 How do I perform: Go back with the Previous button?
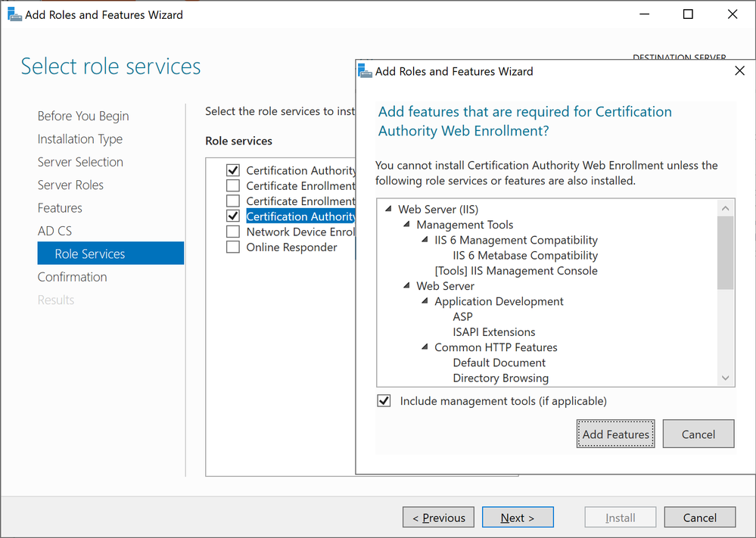(x=438, y=517)
